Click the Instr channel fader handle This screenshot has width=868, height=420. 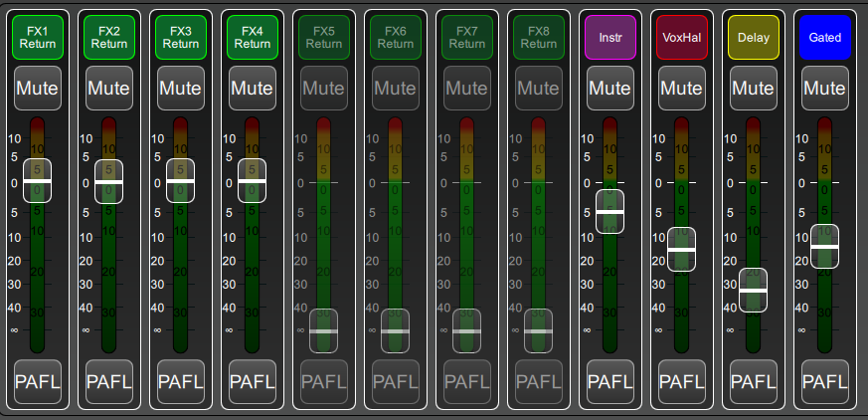coord(609,212)
